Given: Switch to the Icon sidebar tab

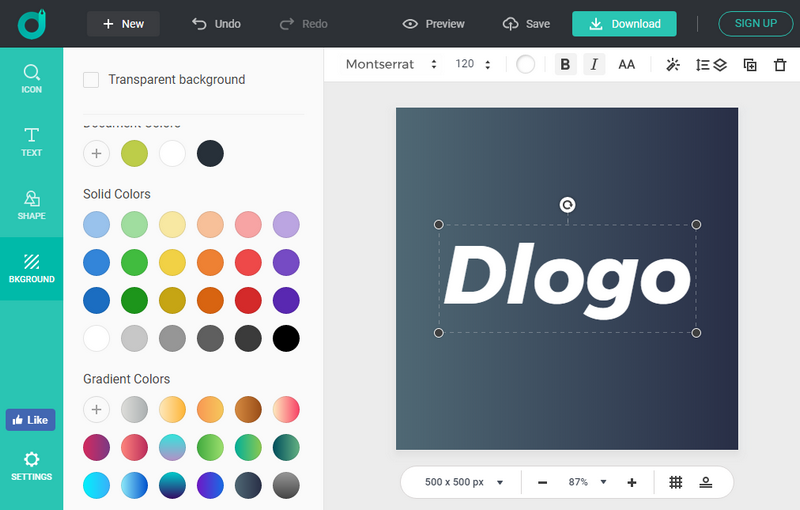Looking at the screenshot, I should coord(32,79).
